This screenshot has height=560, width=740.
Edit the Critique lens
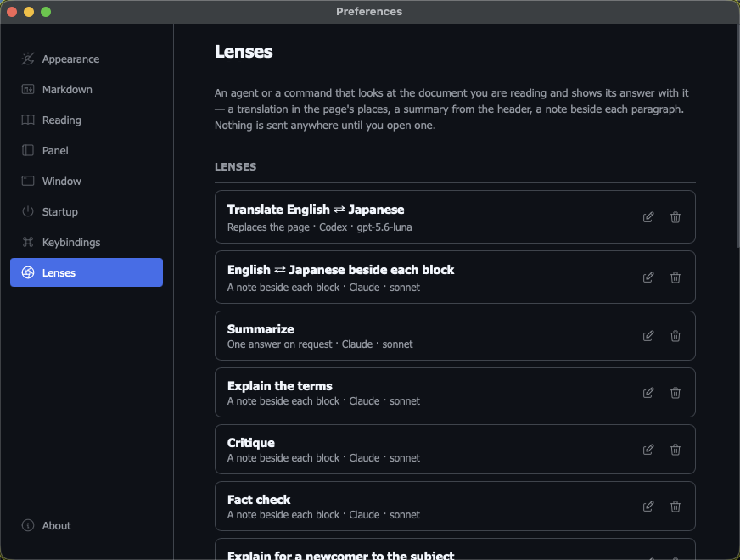click(x=648, y=450)
